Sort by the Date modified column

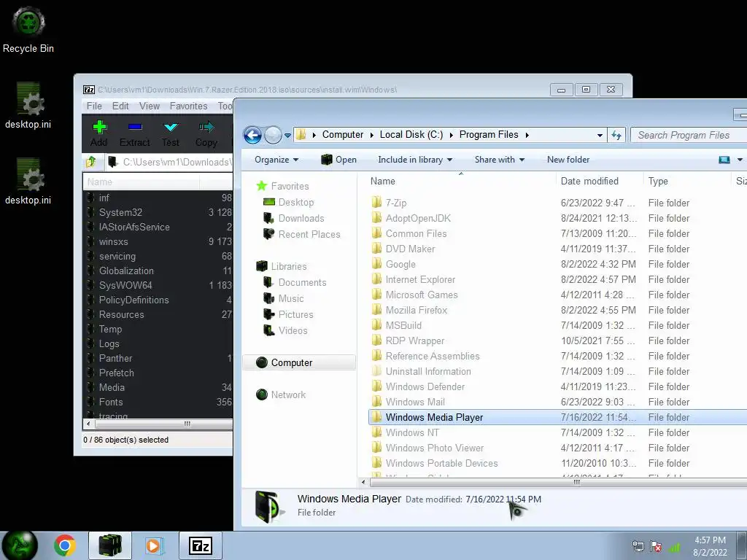click(589, 181)
